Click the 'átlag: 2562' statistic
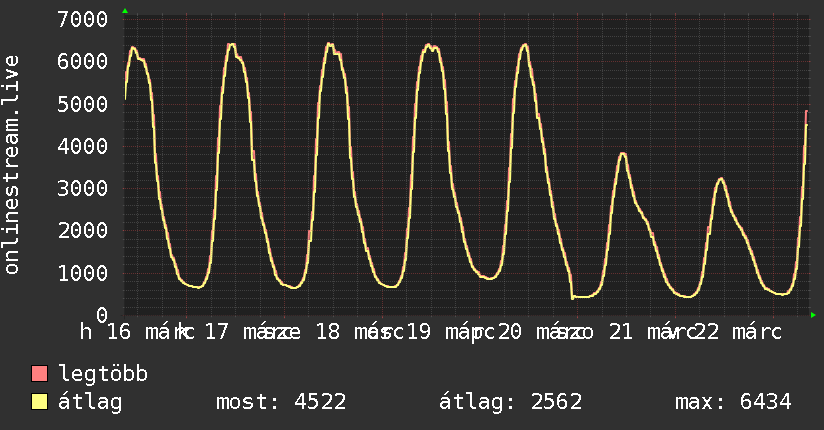Image resolution: width=824 pixels, height=430 pixels. 511,403
